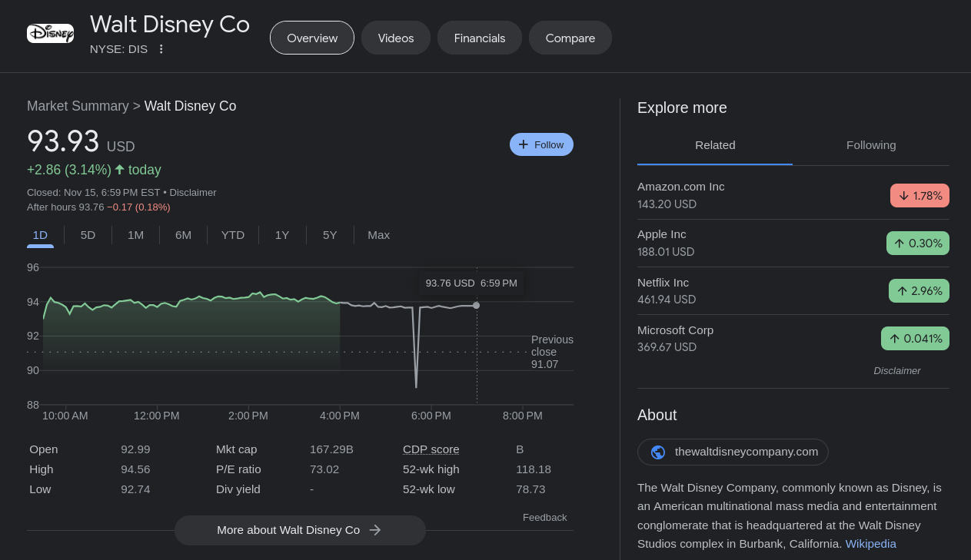
Task: Open the three-dot menu beside NYSE: DIS
Action: click(161, 49)
